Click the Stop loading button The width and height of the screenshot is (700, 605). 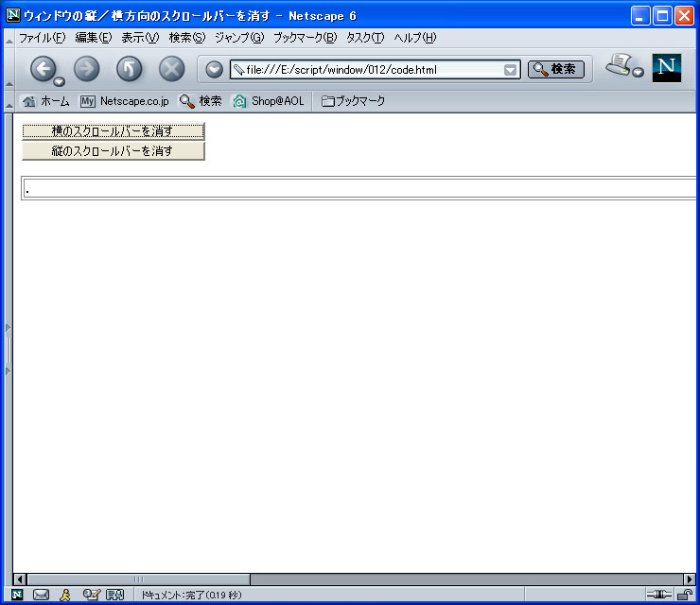[x=171, y=68]
